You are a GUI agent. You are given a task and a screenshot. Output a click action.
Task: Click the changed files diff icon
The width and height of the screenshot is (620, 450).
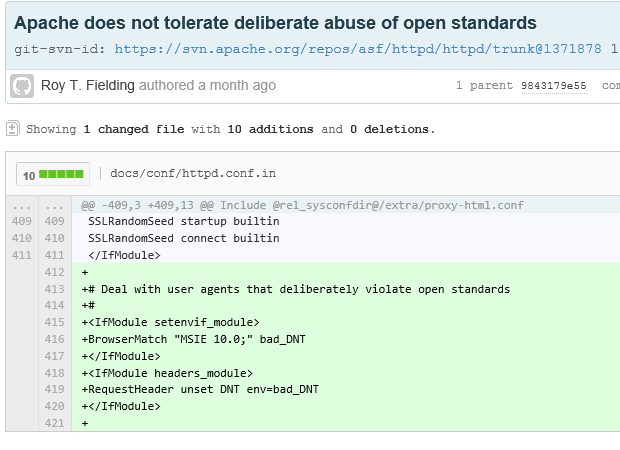pyautogui.click(x=12, y=129)
